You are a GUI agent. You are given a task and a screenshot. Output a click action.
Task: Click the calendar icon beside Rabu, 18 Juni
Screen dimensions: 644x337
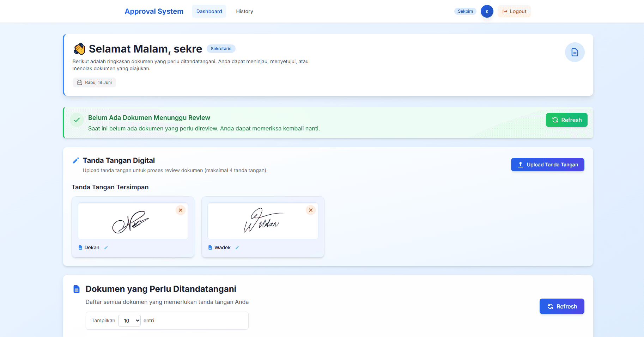point(79,82)
